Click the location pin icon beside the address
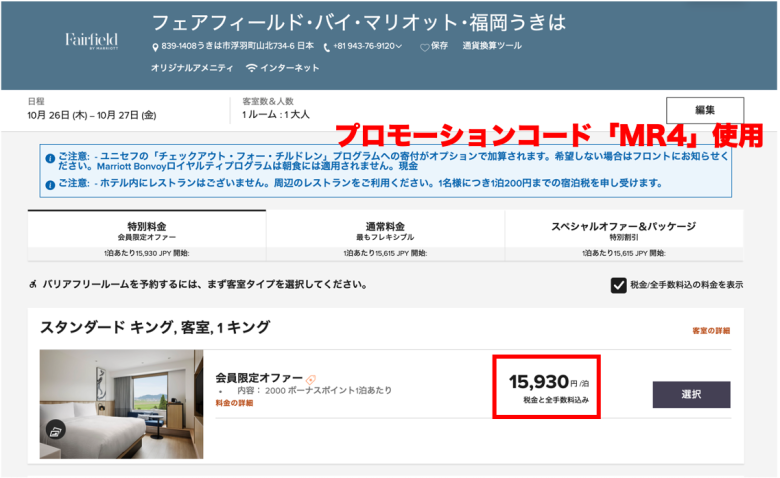The width and height of the screenshot is (780, 478). (155, 47)
